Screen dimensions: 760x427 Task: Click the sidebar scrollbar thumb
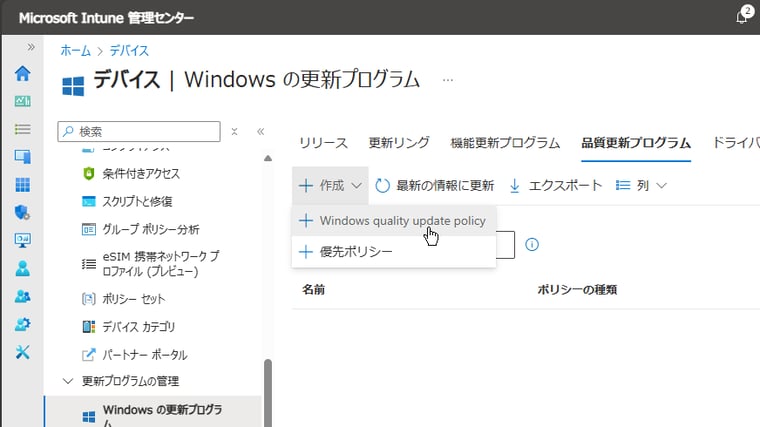point(268,393)
